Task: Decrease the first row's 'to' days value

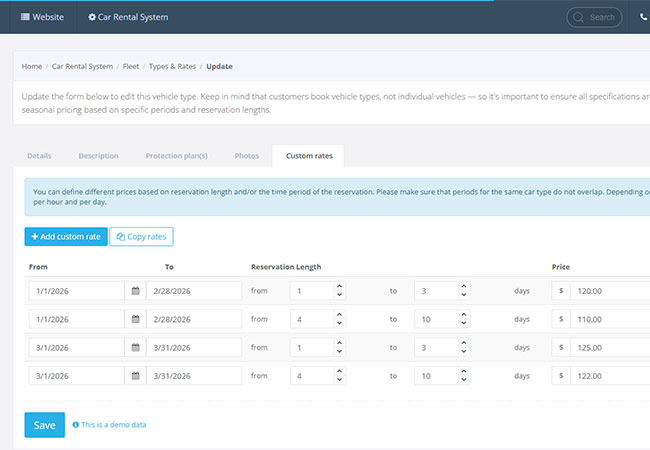Action: pyautogui.click(x=464, y=295)
